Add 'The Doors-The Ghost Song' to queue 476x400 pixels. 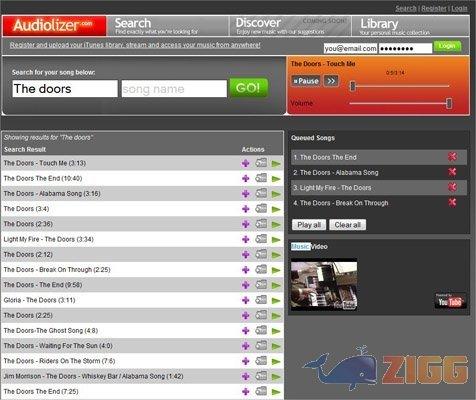point(246,331)
